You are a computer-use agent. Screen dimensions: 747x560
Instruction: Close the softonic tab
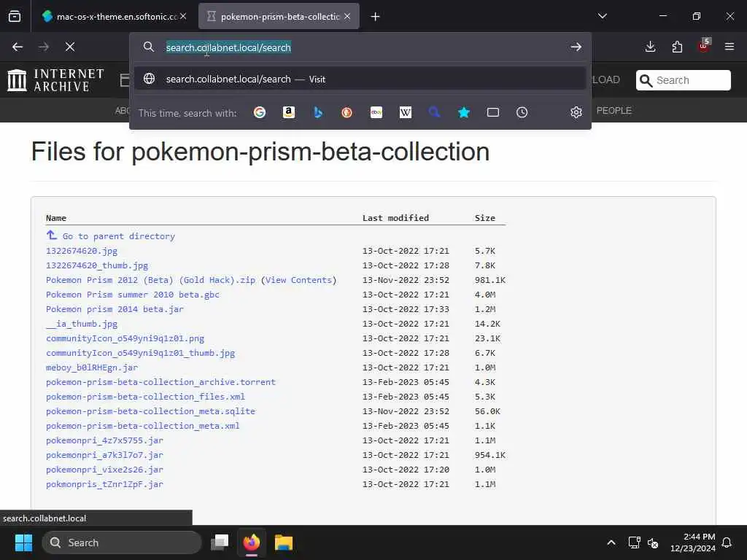click(x=183, y=16)
